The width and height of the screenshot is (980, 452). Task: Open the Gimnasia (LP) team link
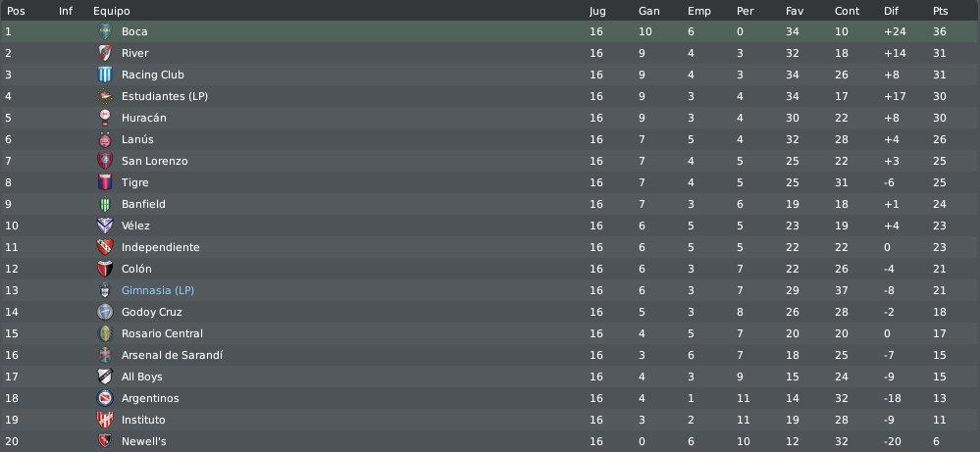coord(158,290)
